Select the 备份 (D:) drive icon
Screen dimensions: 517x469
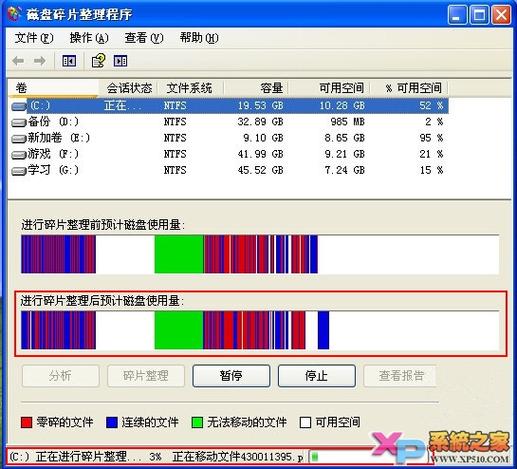pyautogui.click(x=18, y=122)
